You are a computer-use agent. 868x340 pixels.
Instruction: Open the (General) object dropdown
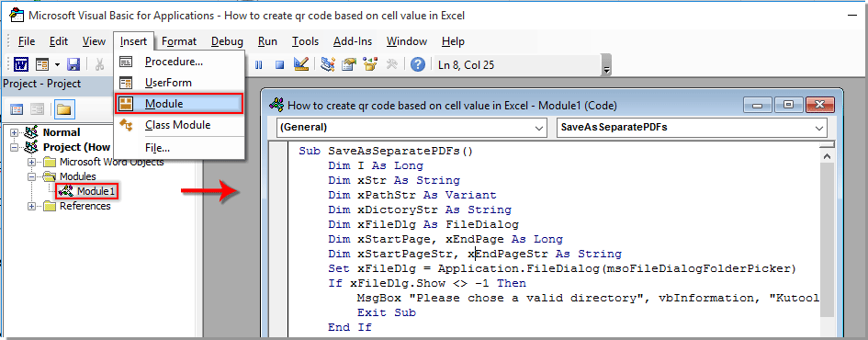pyautogui.click(x=411, y=128)
